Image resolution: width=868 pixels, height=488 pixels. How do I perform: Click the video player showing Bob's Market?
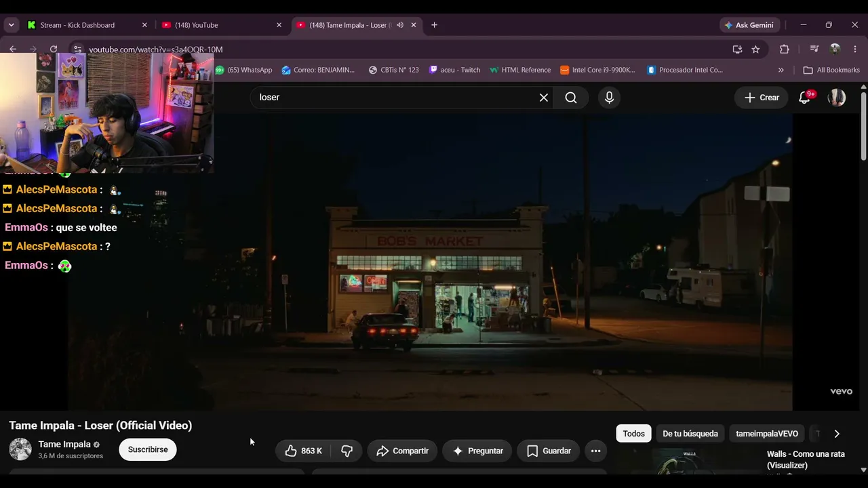click(430, 262)
